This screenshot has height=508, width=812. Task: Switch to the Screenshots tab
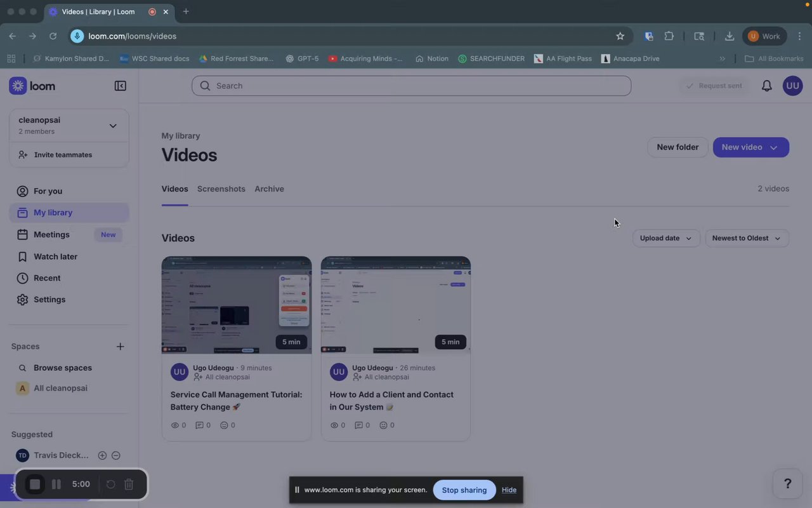[x=221, y=189]
